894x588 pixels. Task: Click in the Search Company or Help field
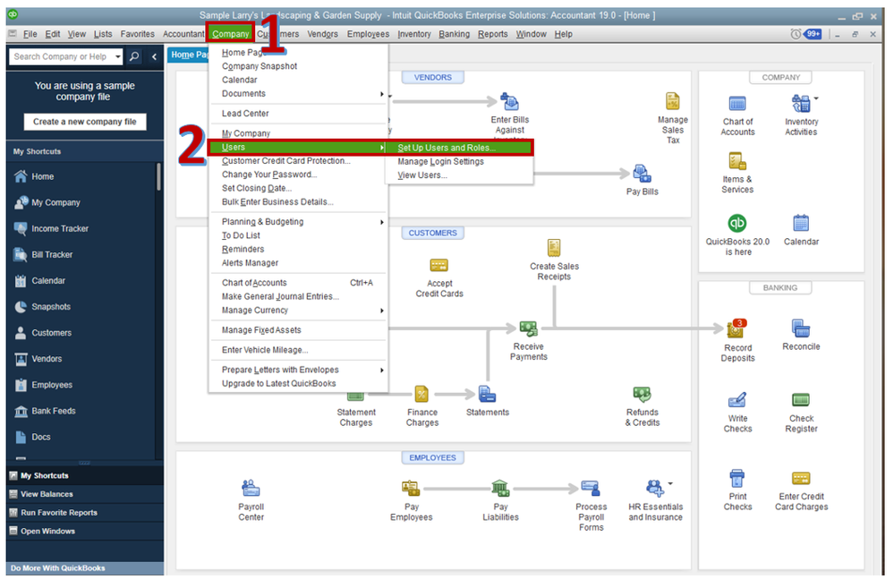(62, 56)
